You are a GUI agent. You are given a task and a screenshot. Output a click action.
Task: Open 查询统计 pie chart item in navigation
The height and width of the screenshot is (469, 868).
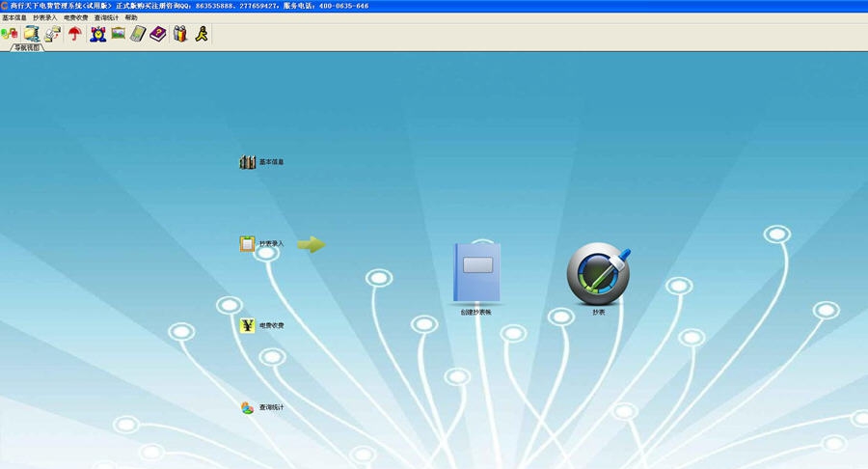click(x=261, y=407)
